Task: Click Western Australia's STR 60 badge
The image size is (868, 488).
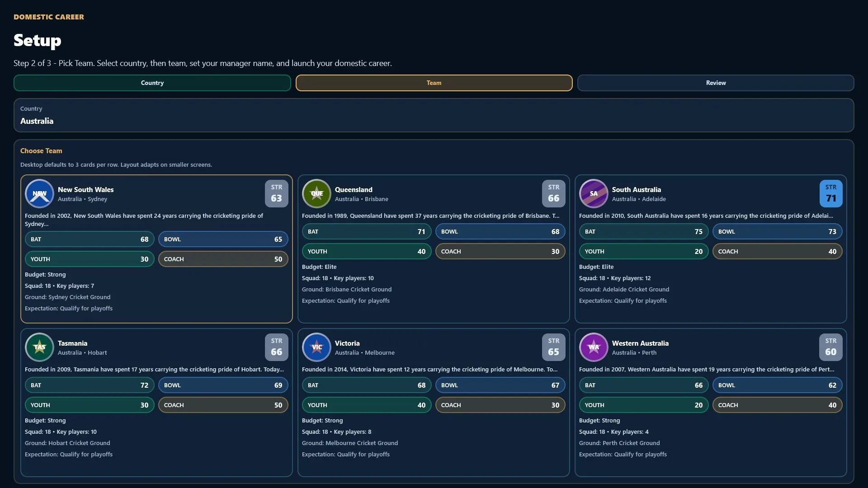Action: point(831,347)
